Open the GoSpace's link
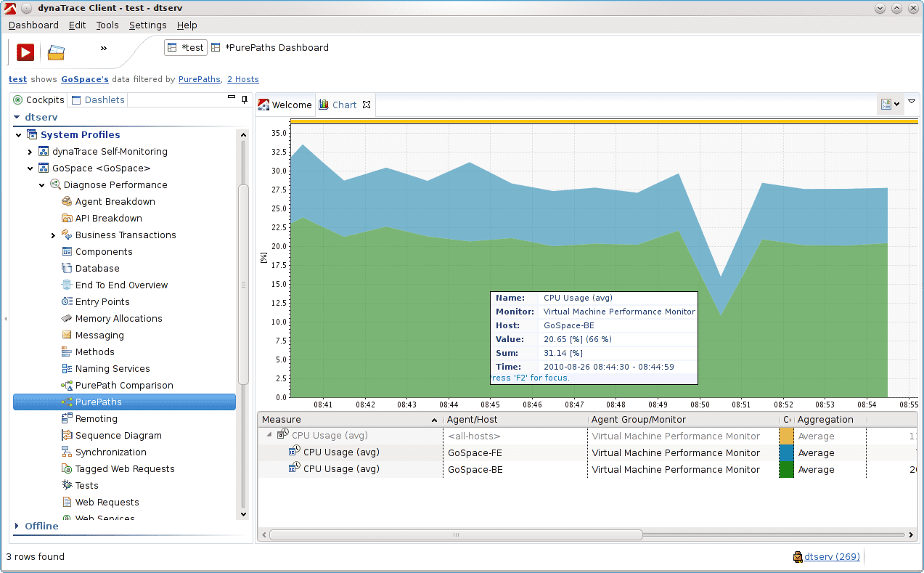924x573 pixels. (85, 79)
